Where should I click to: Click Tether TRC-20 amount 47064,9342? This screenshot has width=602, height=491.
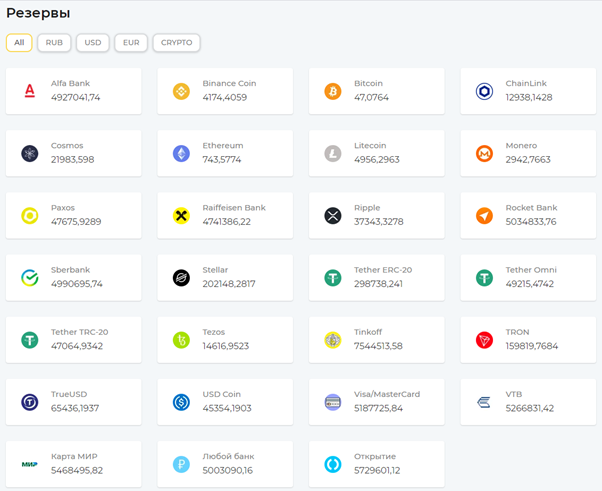77,346
